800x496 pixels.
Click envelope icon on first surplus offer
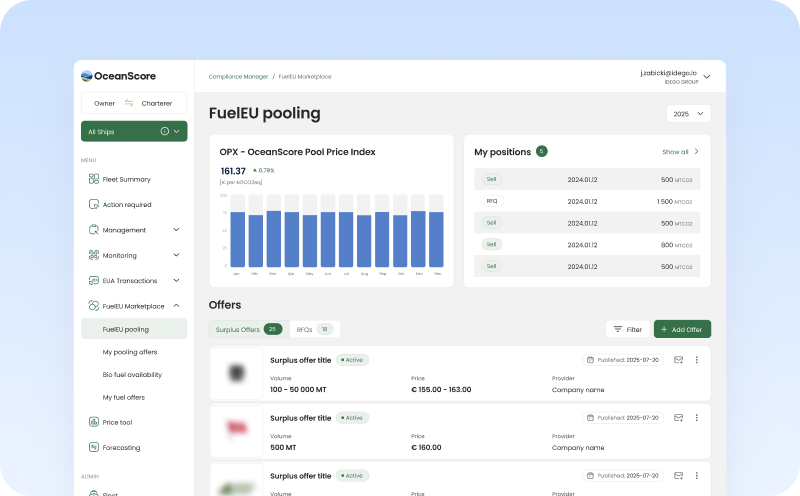(679, 360)
